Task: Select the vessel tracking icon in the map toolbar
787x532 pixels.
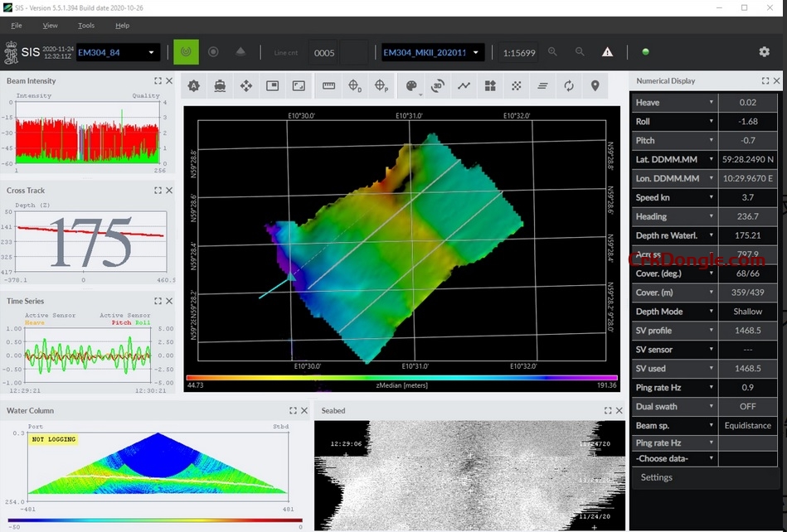Action: pyautogui.click(x=220, y=85)
